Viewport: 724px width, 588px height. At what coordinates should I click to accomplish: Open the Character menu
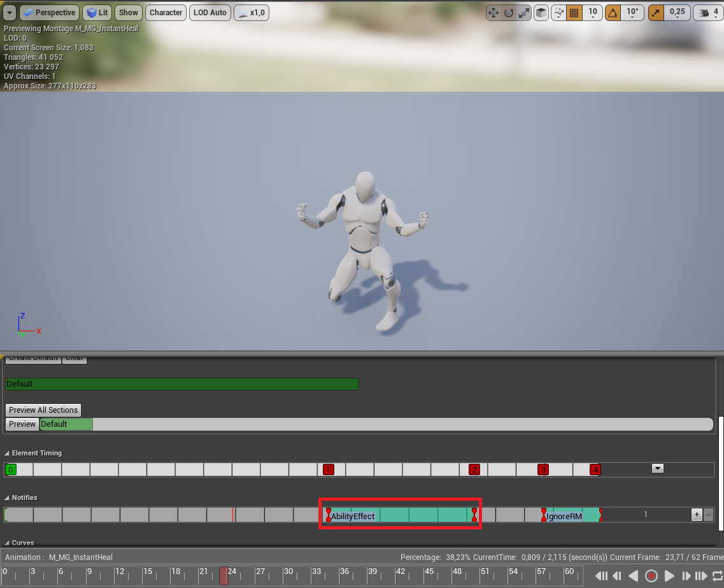[x=166, y=13]
